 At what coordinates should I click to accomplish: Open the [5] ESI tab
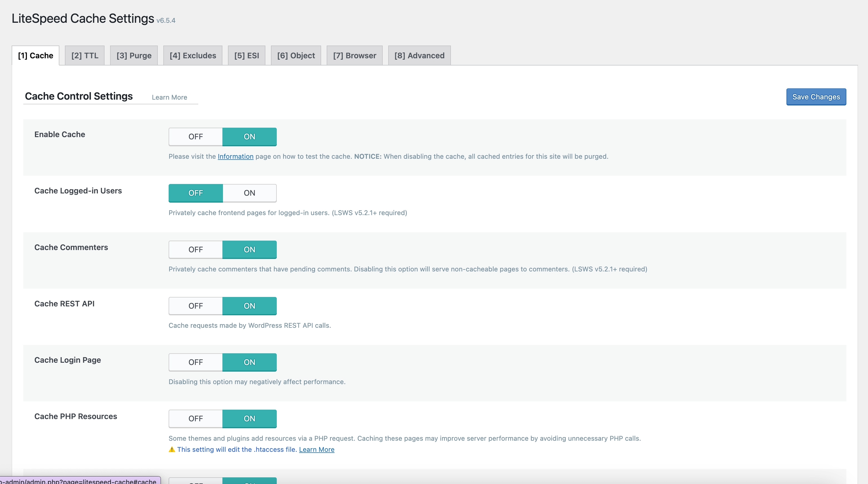click(x=247, y=55)
